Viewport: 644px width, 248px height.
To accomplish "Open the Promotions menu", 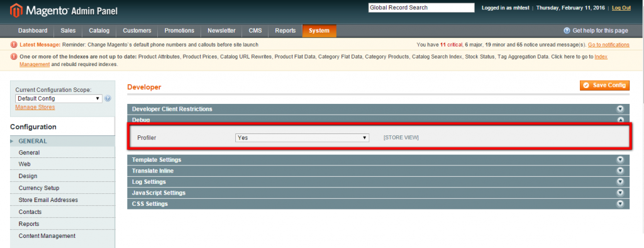I will tap(179, 30).
